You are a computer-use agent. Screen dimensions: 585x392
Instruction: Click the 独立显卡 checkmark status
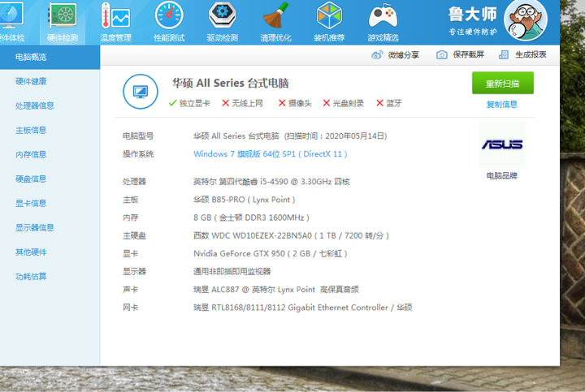coord(189,103)
